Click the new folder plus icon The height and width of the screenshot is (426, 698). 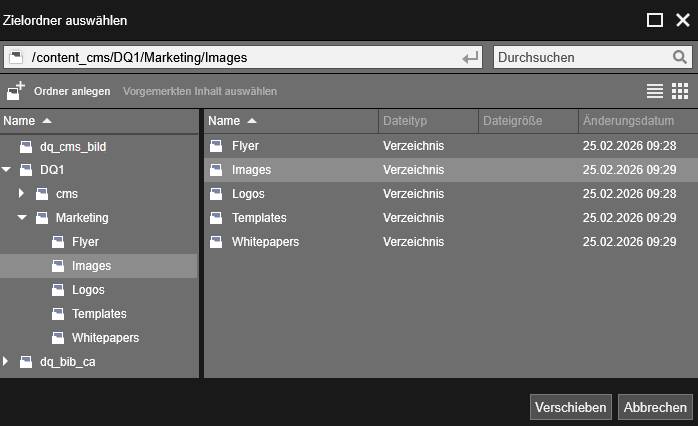[15, 91]
